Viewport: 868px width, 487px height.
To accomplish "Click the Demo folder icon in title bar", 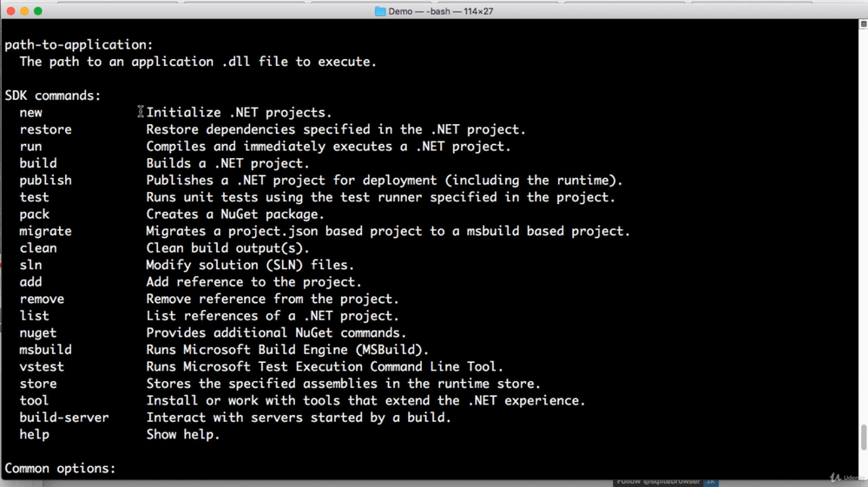I will 380,11.
